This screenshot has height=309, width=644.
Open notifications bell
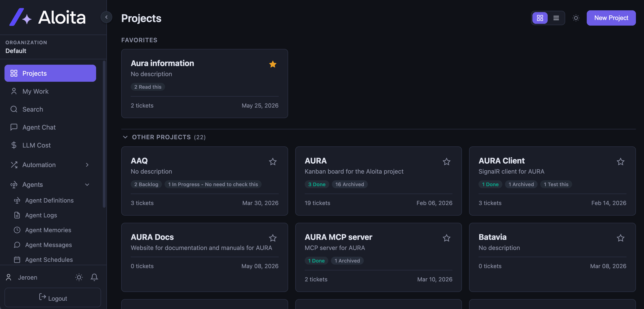[x=94, y=277]
